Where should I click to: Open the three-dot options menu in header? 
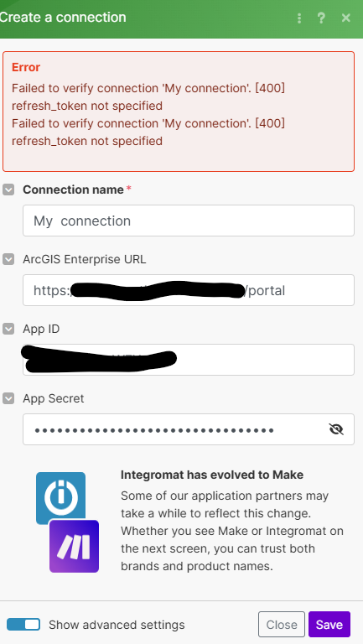tap(299, 18)
